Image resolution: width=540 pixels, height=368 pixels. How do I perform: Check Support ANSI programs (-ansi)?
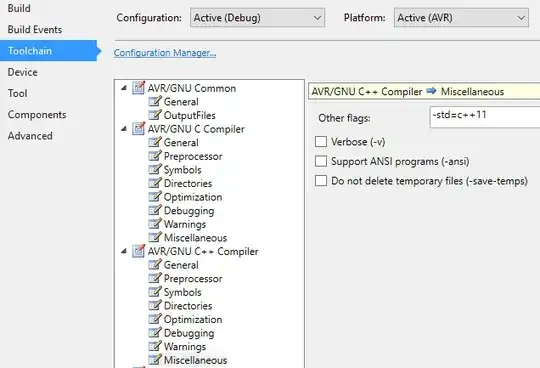(x=321, y=161)
